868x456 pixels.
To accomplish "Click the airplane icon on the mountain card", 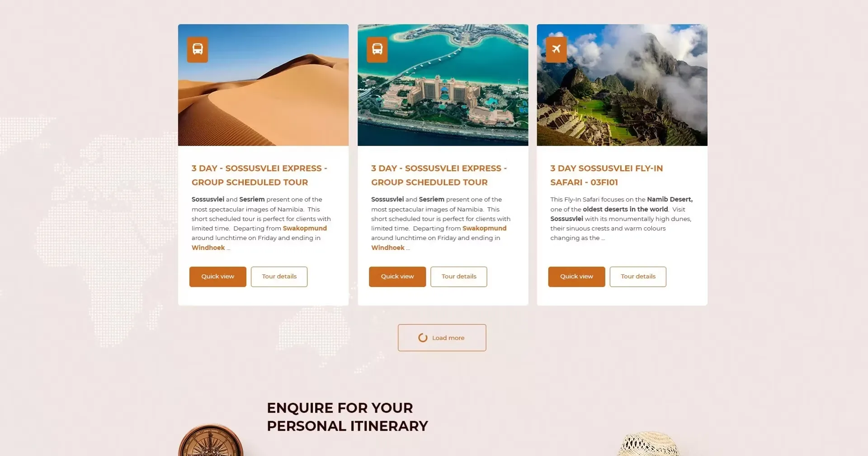I will 556,49.
